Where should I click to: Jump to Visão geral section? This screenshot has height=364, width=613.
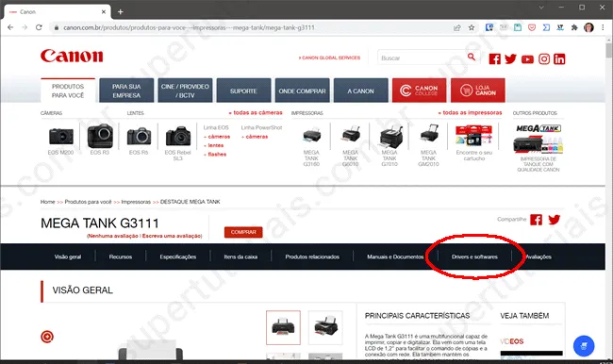click(x=68, y=256)
